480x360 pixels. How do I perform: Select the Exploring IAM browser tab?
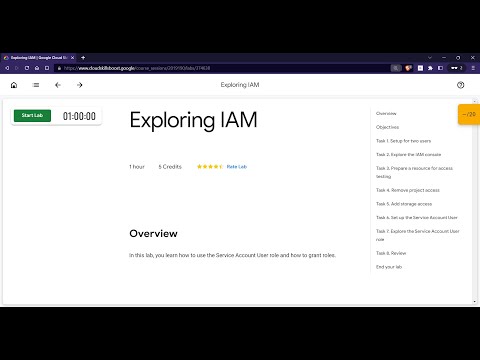tap(39, 58)
